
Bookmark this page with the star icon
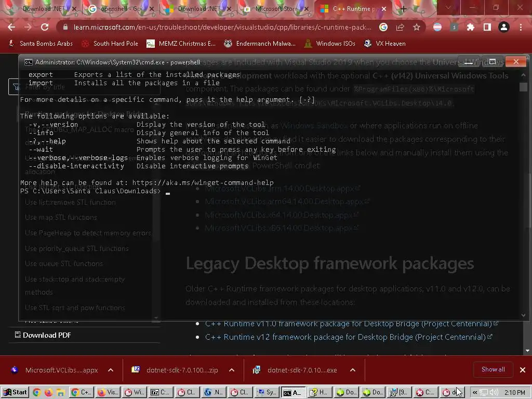pos(417,27)
